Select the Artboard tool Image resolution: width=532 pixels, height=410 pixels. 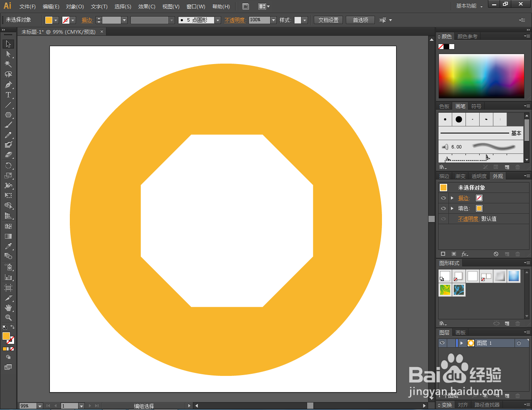click(8, 288)
